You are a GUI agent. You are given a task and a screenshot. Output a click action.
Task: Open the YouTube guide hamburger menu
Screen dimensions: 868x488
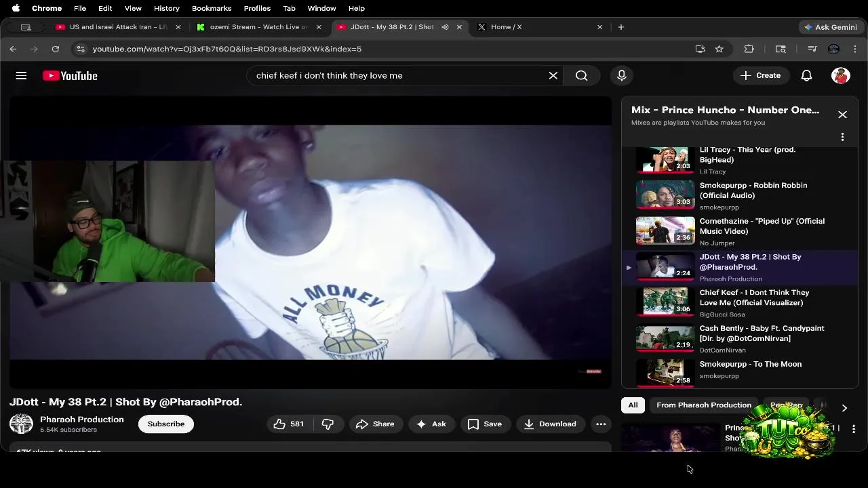click(x=21, y=75)
